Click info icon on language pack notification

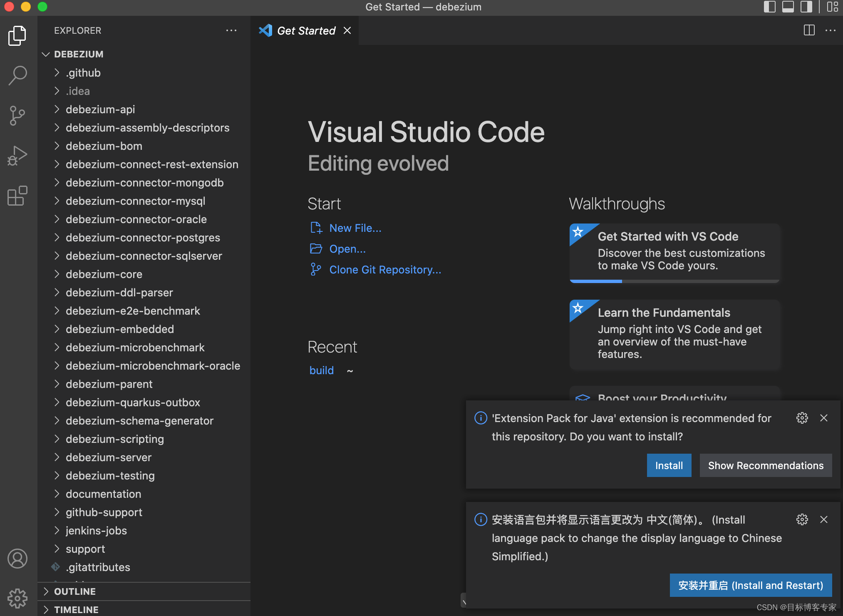tap(481, 519)
